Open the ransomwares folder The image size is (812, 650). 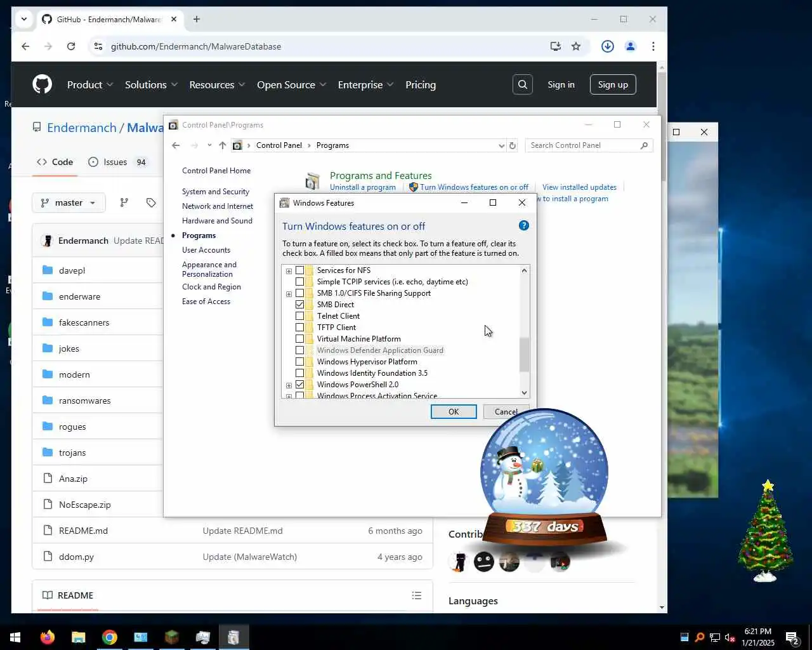(84, 401)
